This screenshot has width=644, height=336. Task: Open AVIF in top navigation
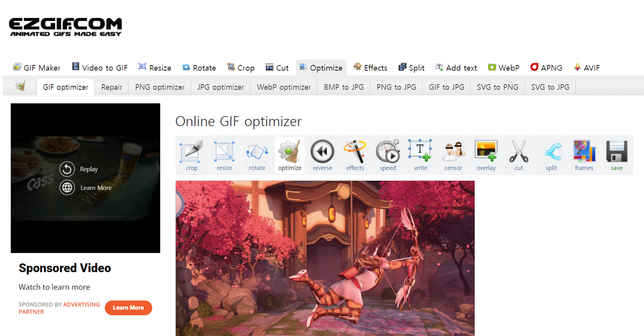587,67
